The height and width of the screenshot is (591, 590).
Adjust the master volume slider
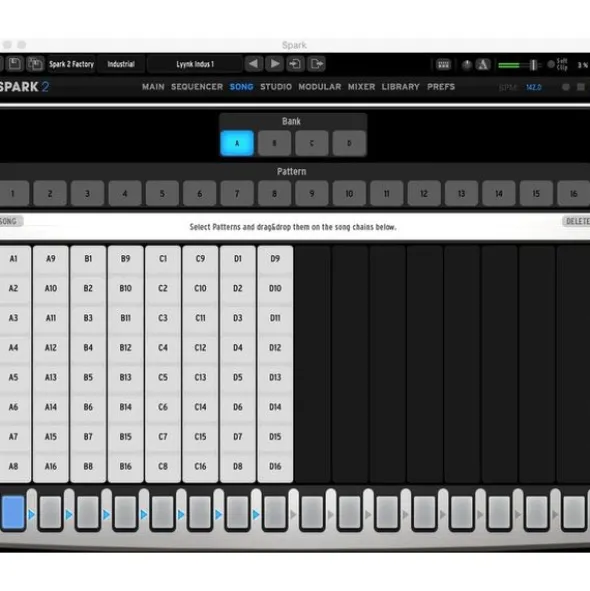click(x=520, y=65)
